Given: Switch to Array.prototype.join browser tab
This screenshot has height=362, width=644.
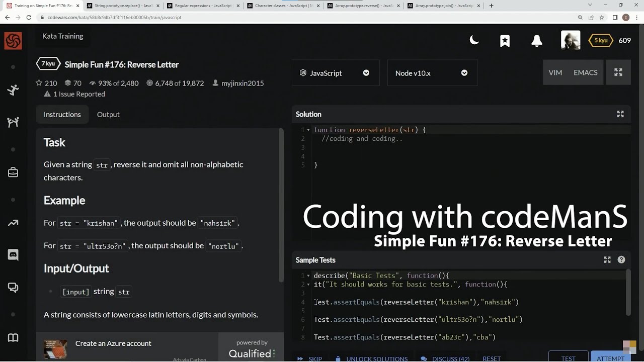Looking at the screenshot, I should 444,6.
